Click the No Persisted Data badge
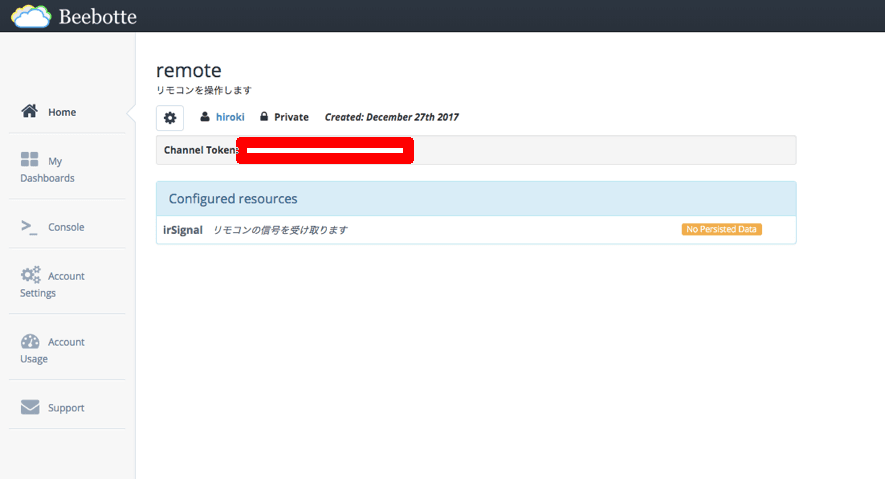The image size is (885, 479). tap(721, 229)
